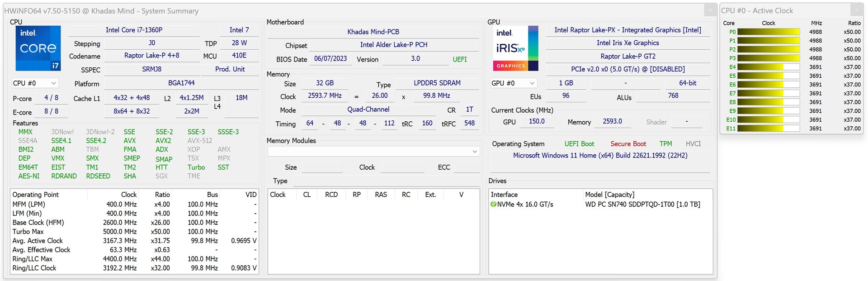This screenshot has height=281, width=868.
Task: Click the tRFC value 548
Action: (469, 123)
